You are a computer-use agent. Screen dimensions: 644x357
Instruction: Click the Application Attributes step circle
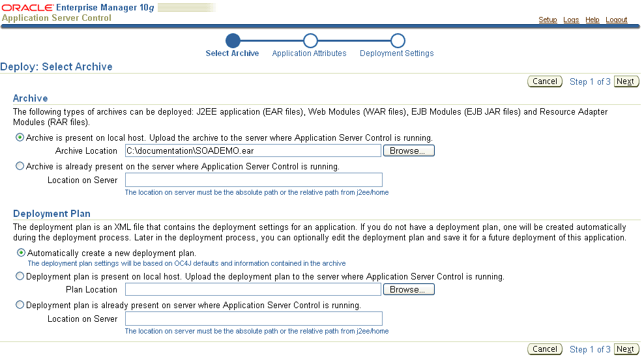(310, 40)
